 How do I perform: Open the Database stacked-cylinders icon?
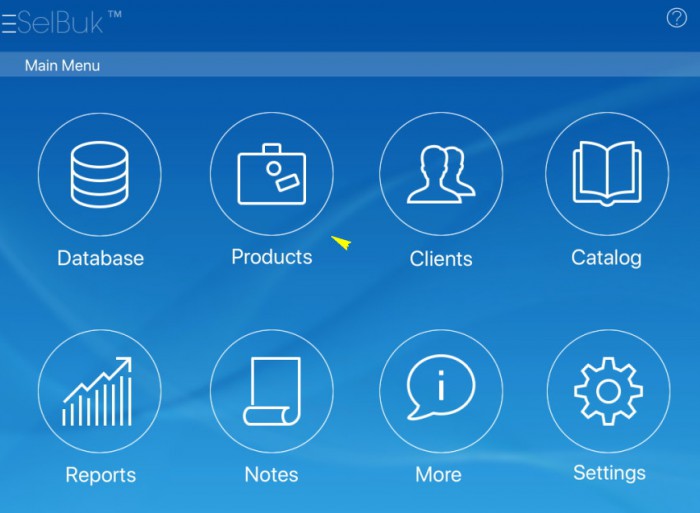(x=99, y=174)
